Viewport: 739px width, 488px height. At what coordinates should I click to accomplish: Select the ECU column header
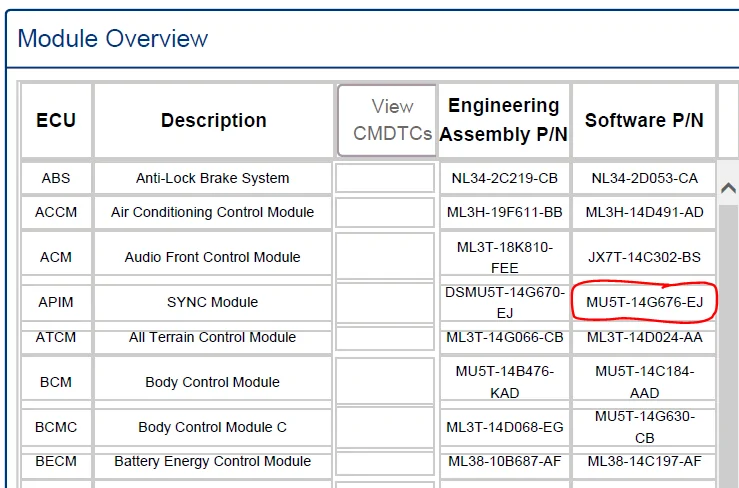[56, 120]
